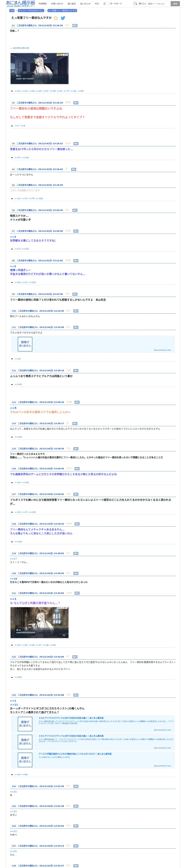
Task: Click reply arrow icon under deleted post 5
Action: [12, 198]
